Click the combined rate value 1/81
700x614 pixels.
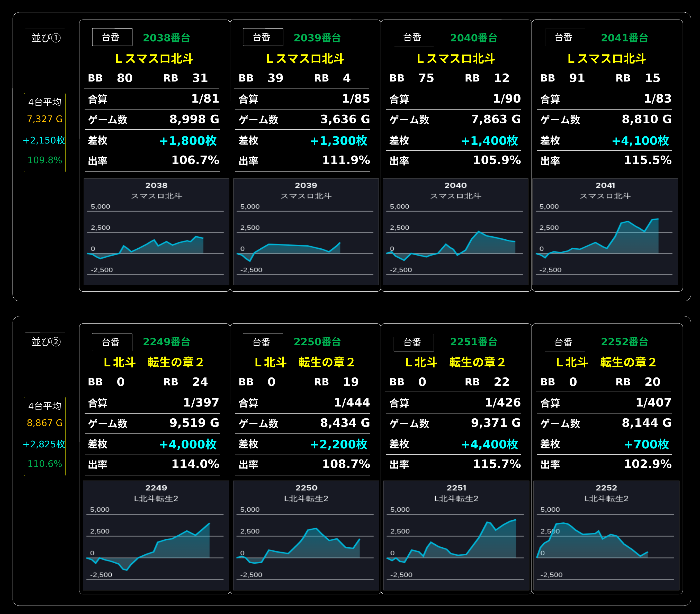(x=205, y=99)
